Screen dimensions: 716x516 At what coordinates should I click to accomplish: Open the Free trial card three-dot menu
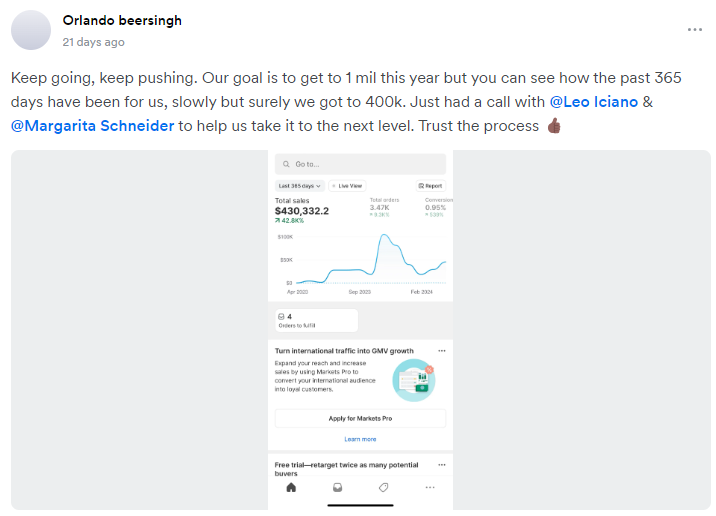click(x=442, y=465)
